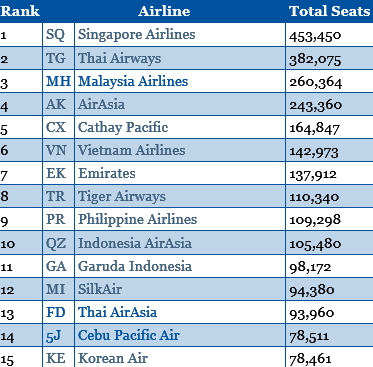This screenshot has height=367, width=373.
Task: Select the Singapore Airlines name cell
Action: coord(180,35)
